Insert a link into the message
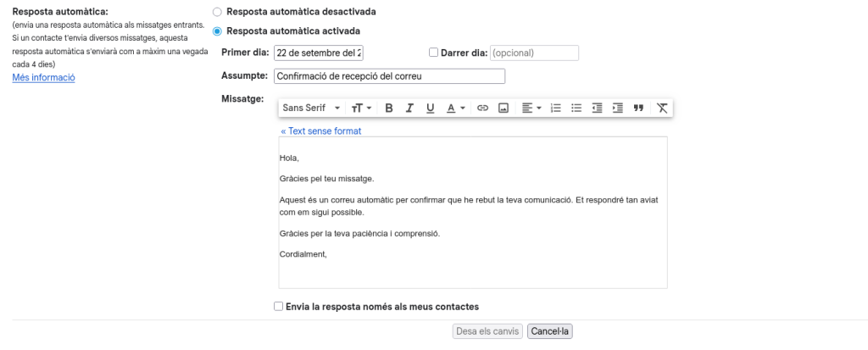Viewport: 868px width, 350px height. click(x=482, y=108)
